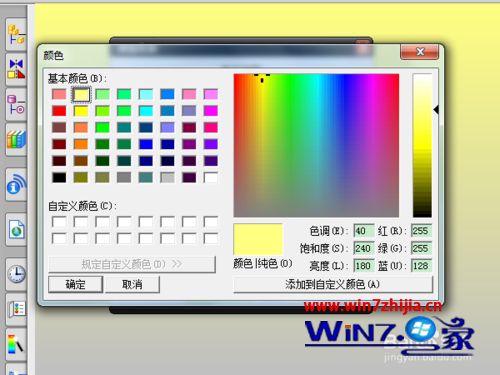500x375 pixels.
Task: Click the 色调 hue value field
Action: (363, 231)
